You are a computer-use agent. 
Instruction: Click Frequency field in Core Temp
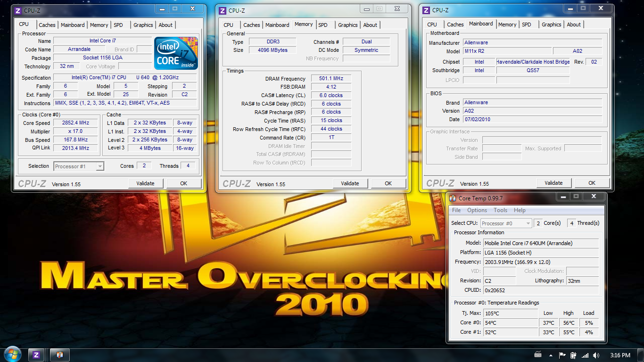pyautogui.click(x=541, y=262)
